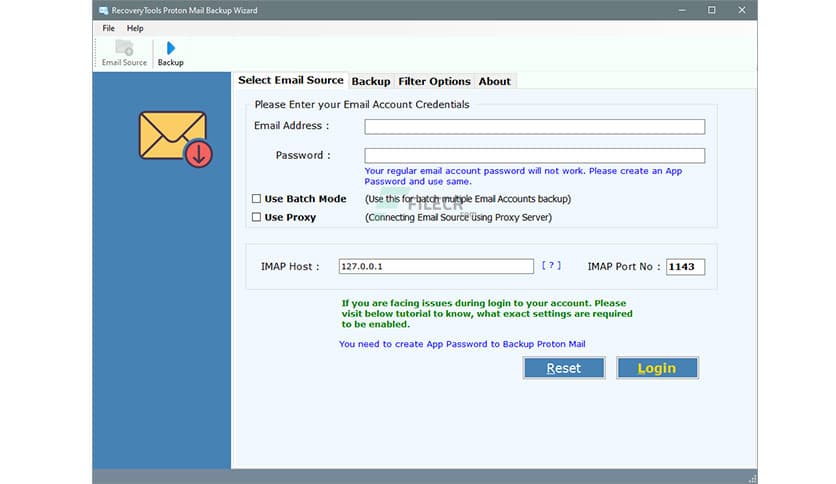Click the 'Please Enter your Email Account Credentials' heading
836x484 pixels.
tap(362, 104)
